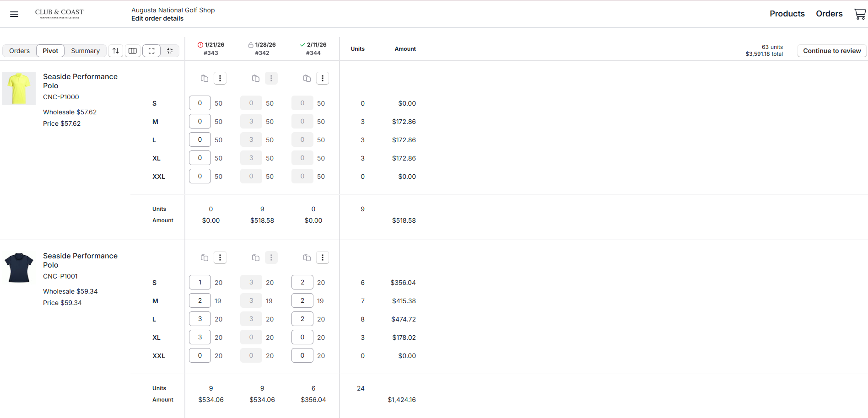This screenshot has height=418, width=868.
Task: Open the Orders page in header
Action: click(829, 14)
